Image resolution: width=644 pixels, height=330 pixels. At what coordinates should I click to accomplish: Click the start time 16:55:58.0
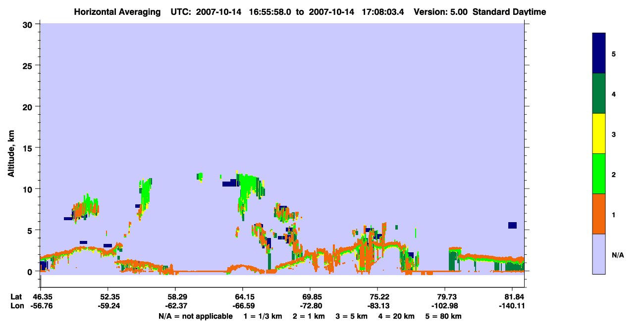click(x=271, y=12)
